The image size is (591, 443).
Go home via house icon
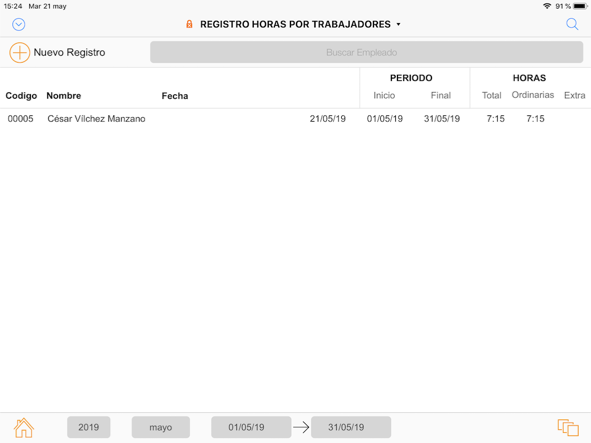point(24,428)
